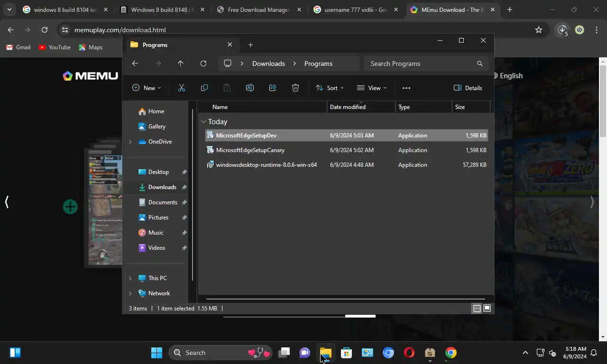Image resolution: width=607 pixels, height=364 pixels.
Task: Click the horizontal scrollbar in file list
Action: 346,299
